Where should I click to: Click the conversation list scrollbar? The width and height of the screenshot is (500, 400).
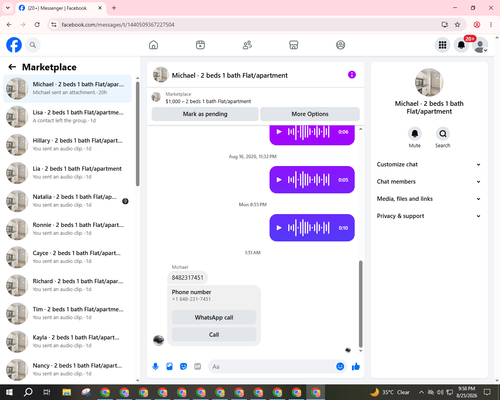(x=138, y=133)
